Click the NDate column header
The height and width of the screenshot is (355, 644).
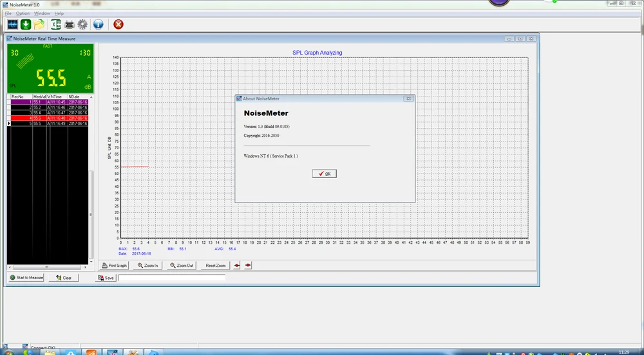pyautogui.click(x=78, y=96)
